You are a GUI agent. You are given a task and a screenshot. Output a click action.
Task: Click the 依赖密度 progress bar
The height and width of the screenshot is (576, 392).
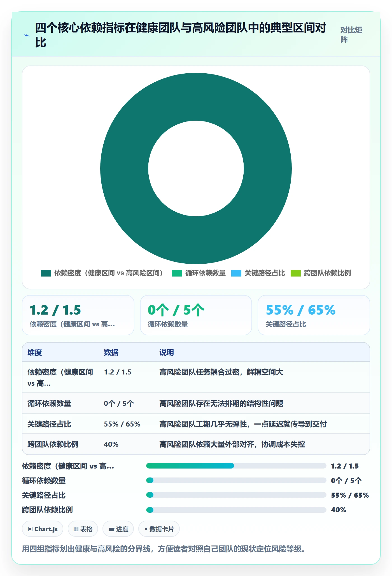click(236, 466)
